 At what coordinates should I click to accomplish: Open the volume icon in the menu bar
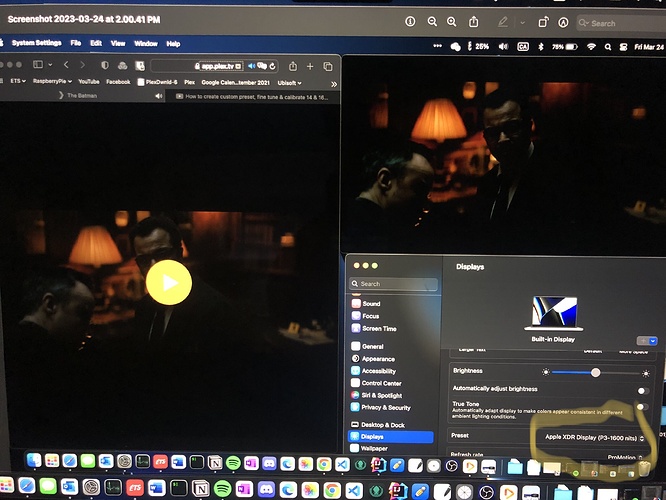503,47
